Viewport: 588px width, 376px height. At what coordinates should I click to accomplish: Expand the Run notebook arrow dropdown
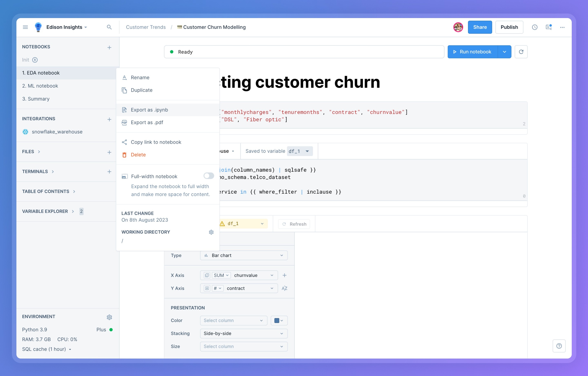(504, 52)
